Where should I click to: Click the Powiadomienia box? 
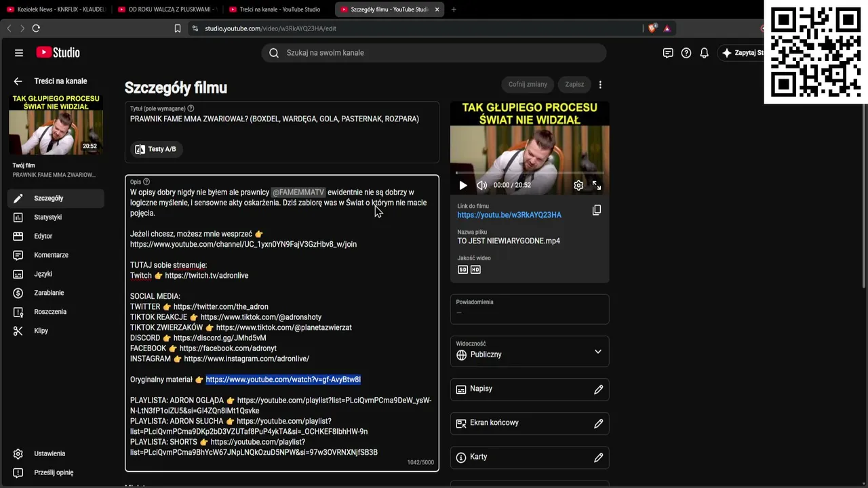pyautogui.click(x=530, y=309)
